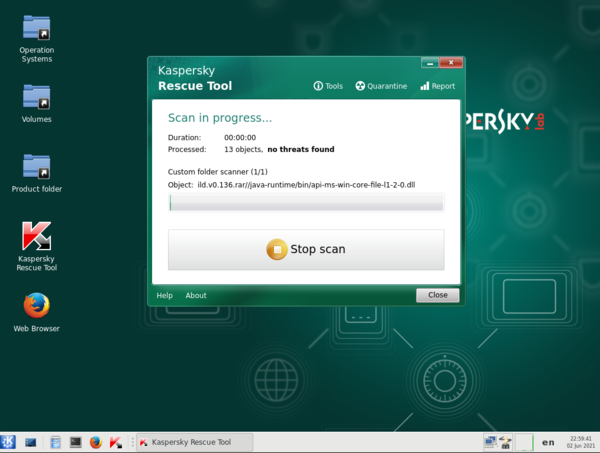Close the Rescue Tool using Close button
Screen dimensions: 600x453
click(x=437, y=295)
